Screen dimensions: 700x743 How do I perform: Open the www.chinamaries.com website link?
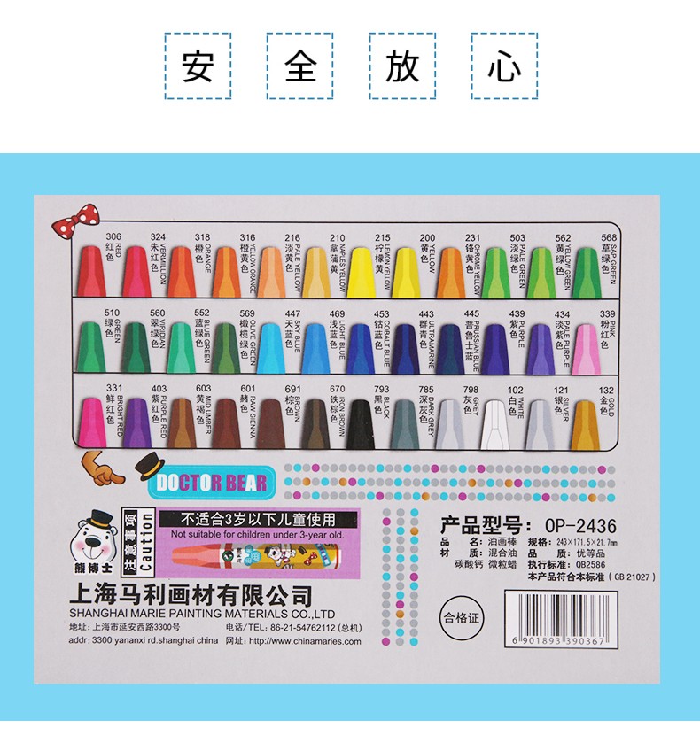(305, 641)
